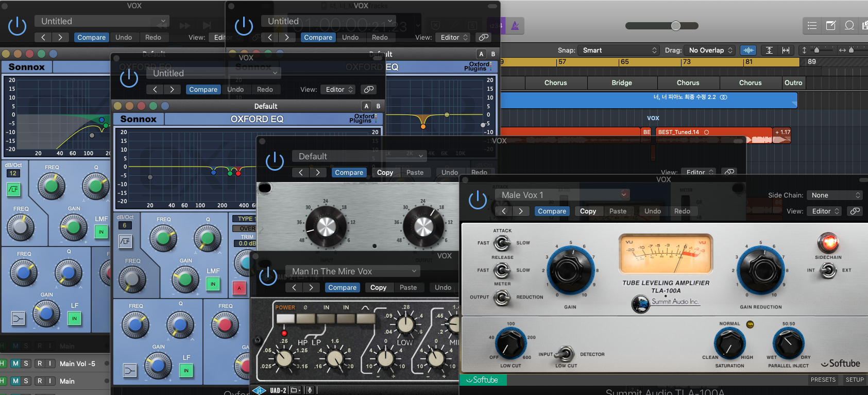The image size is (868, 395).
Task: Toggle waveform zoom button in tracks toolbar
Action: click(x=748, y=50)
